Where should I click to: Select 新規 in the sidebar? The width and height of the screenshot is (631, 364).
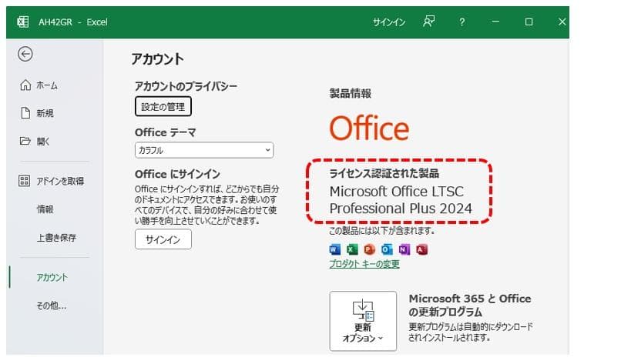coord(45,113)
